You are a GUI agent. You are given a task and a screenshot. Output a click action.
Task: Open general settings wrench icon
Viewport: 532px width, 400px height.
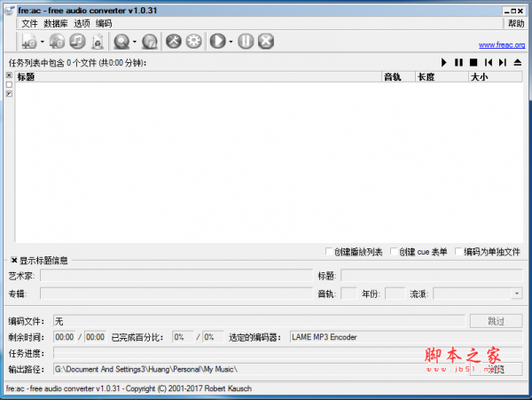pos(174,42)
